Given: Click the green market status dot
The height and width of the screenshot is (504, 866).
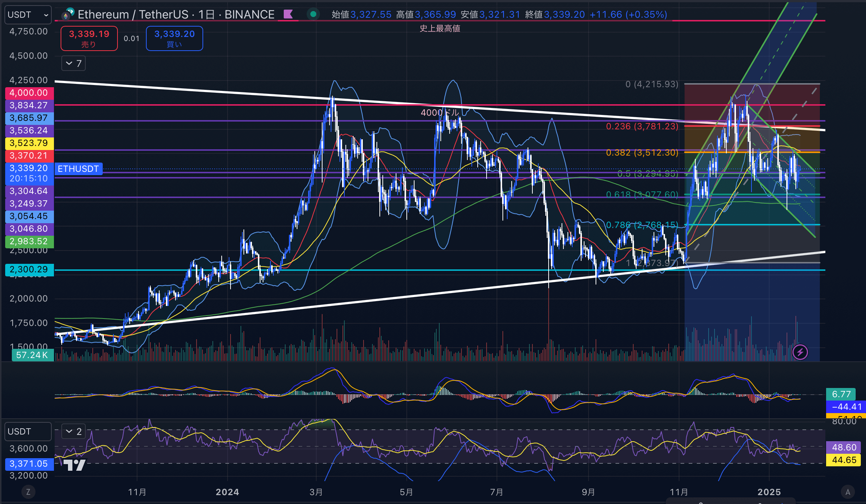Looking at the screenshot, I should [313, 14].
